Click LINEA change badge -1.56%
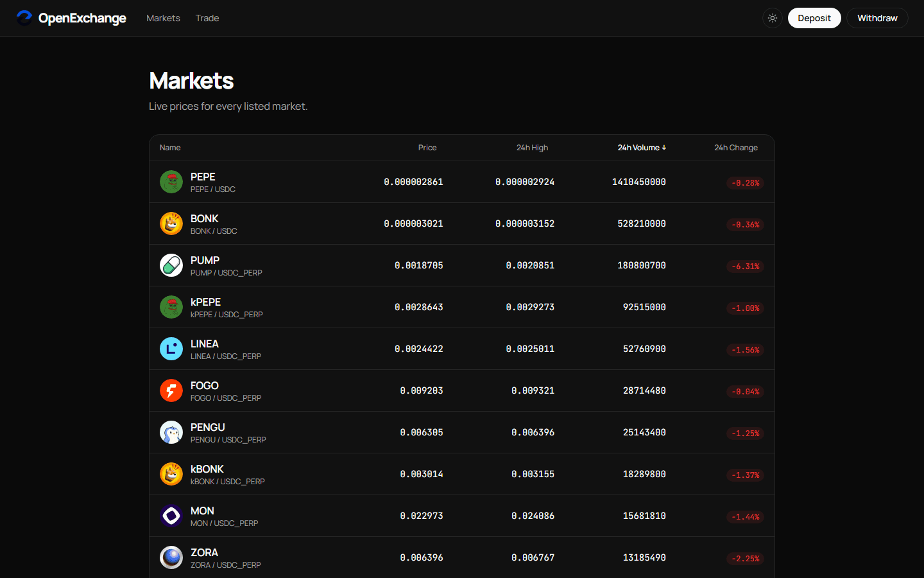This screenshot has width=924, height=578. (745, 350)
